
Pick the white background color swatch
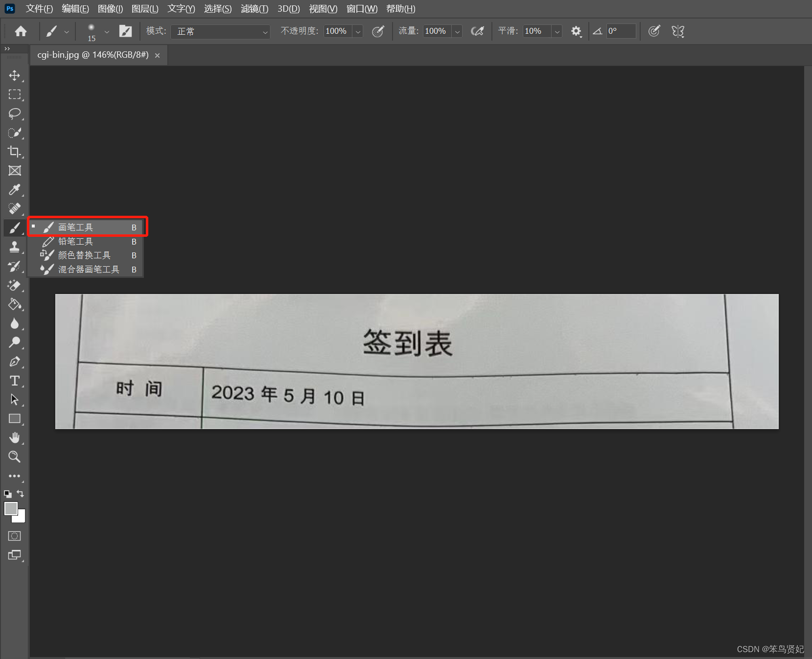click(x=21, y=518)
